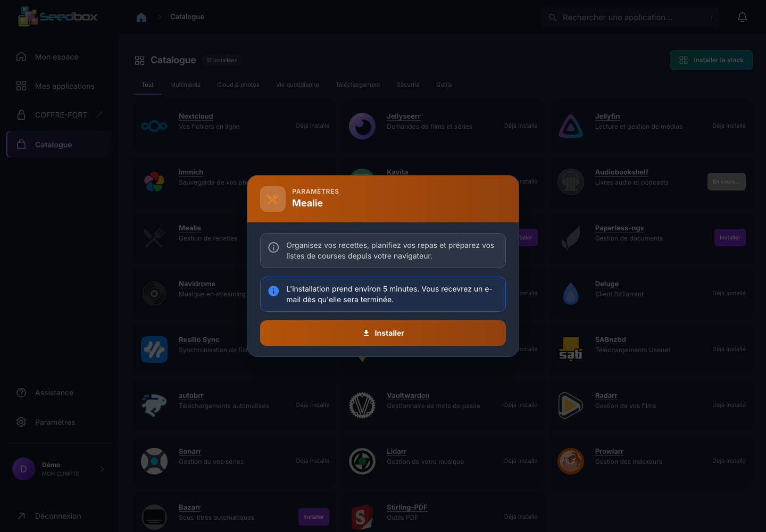Image resolution: width=766 pixels, height=532 pixels.
Task: Open the Outils tab
Action: coord(444,85)
